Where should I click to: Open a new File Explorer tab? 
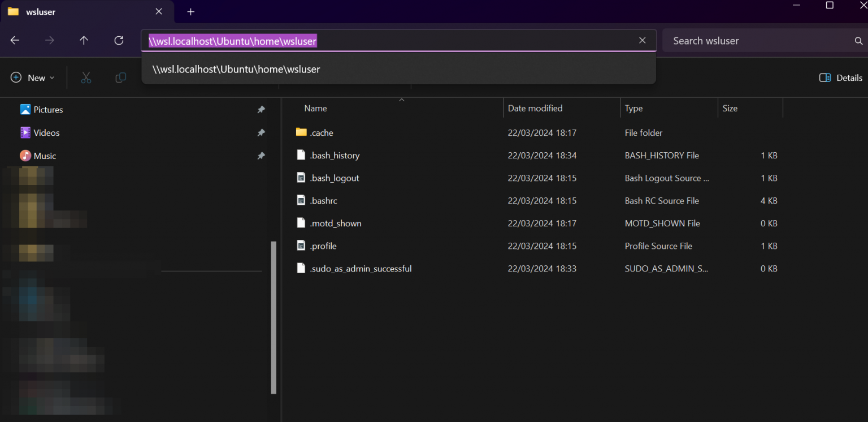(190, 11)
